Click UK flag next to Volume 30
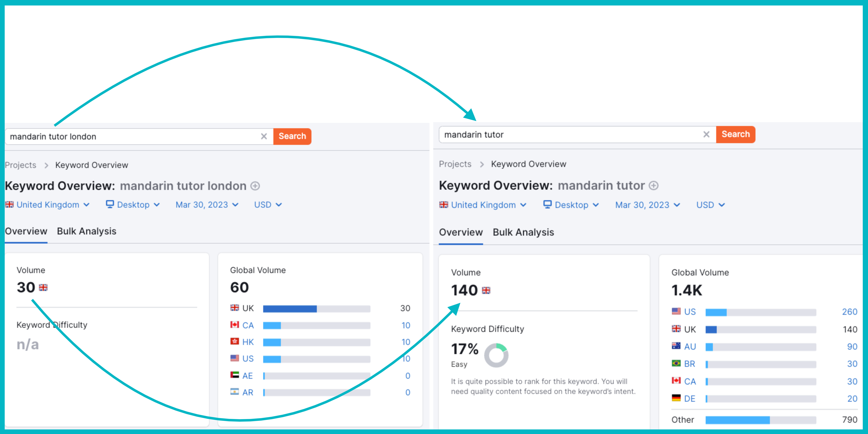868x434 pixels. click(x=43, y=287)
